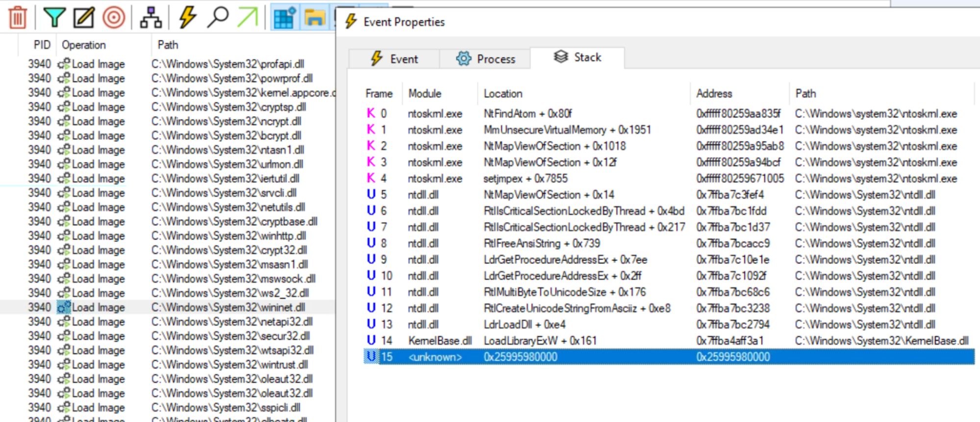Click the PID column header

[x=42, y=45]
